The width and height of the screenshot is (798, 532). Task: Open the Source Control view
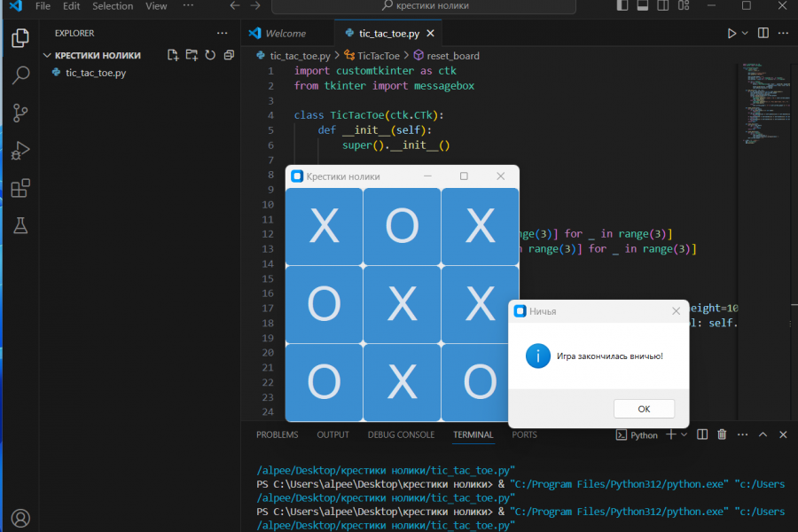point(20,113)
